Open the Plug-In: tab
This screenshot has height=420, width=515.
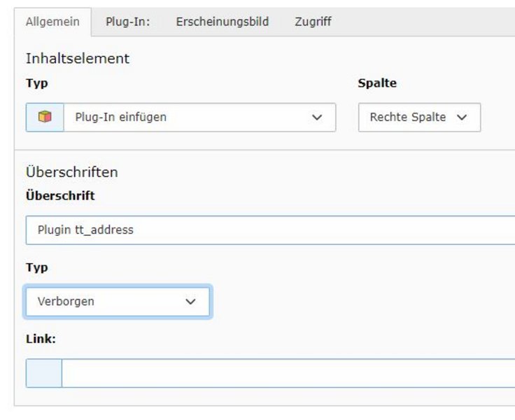(127, 22)
